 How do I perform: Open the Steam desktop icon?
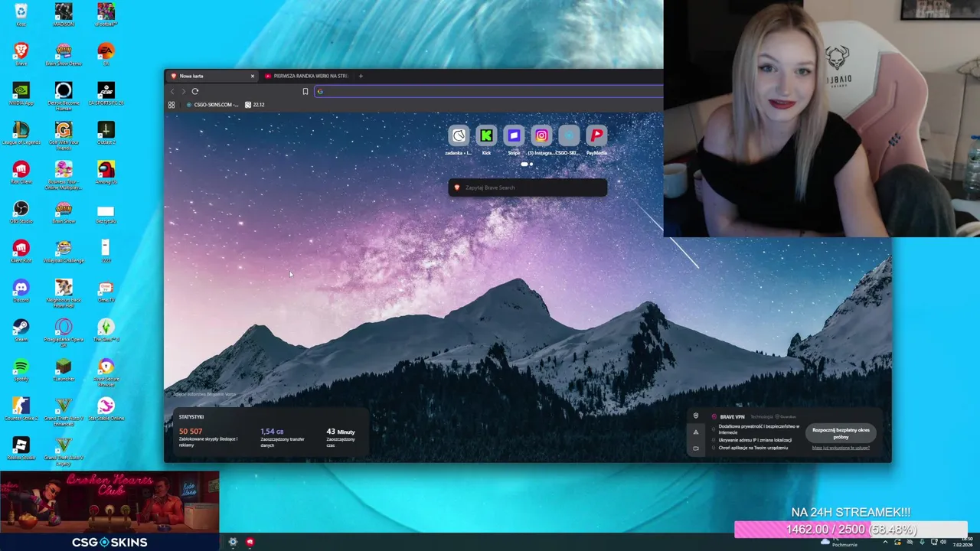tap(21, 330)
